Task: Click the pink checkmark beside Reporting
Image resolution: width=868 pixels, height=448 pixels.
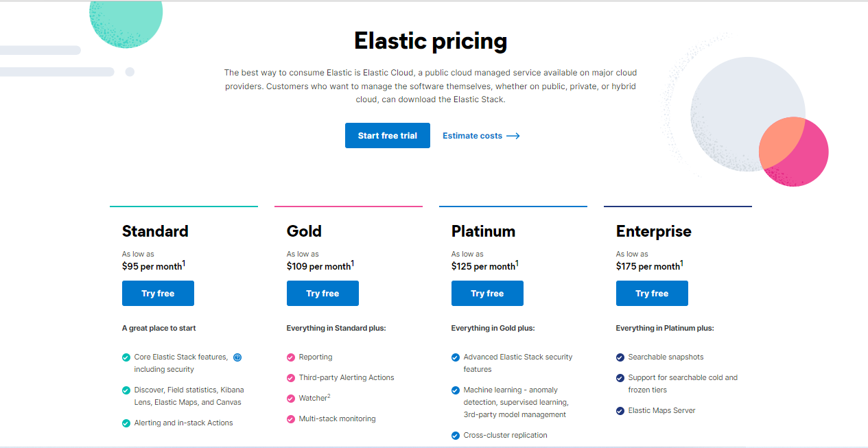Action: coord(291,357)
